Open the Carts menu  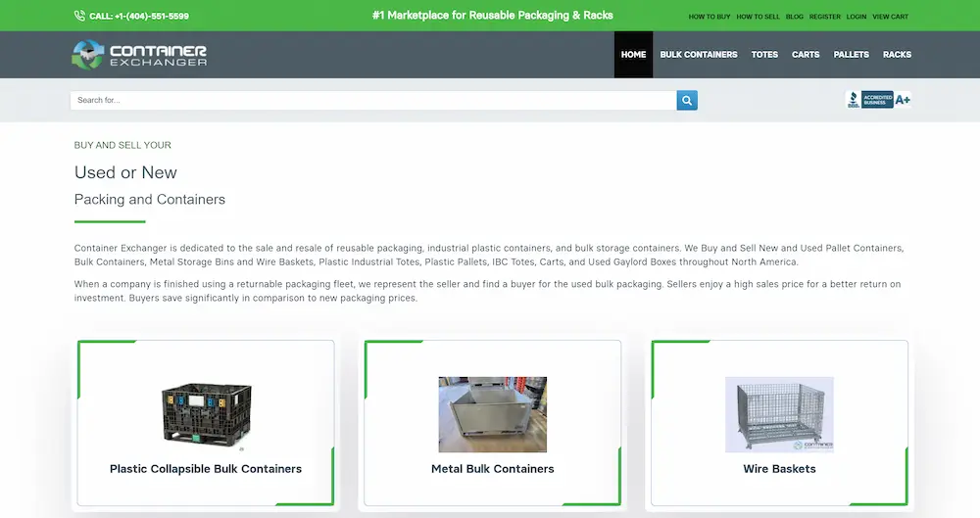pyautogui.click(x=806, y=55)
